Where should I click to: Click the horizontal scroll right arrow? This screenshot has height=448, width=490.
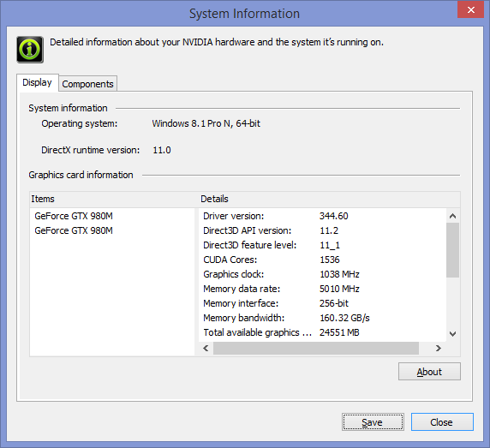439,348
